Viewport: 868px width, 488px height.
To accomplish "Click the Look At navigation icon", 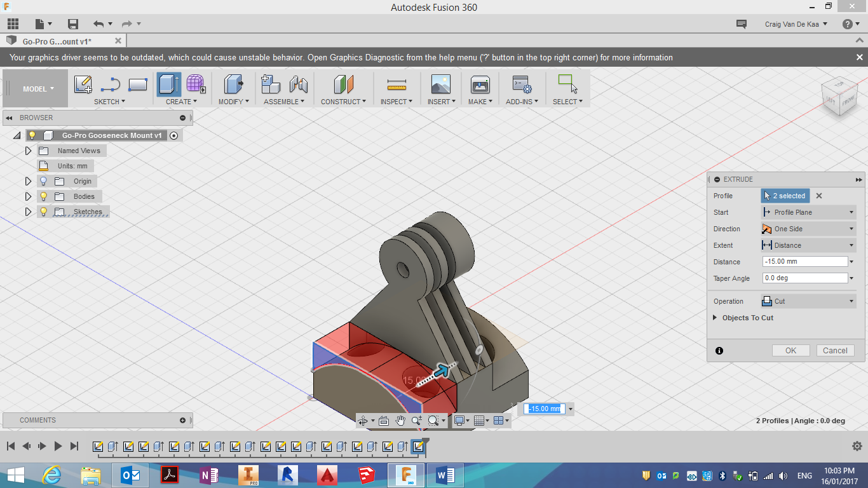I will tap(384, 420).
